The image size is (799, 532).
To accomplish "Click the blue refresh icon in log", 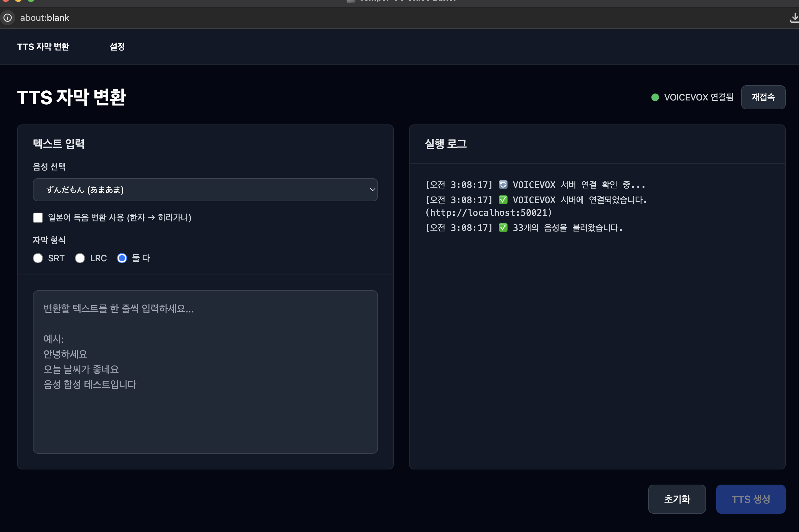I will coord(503,184).
